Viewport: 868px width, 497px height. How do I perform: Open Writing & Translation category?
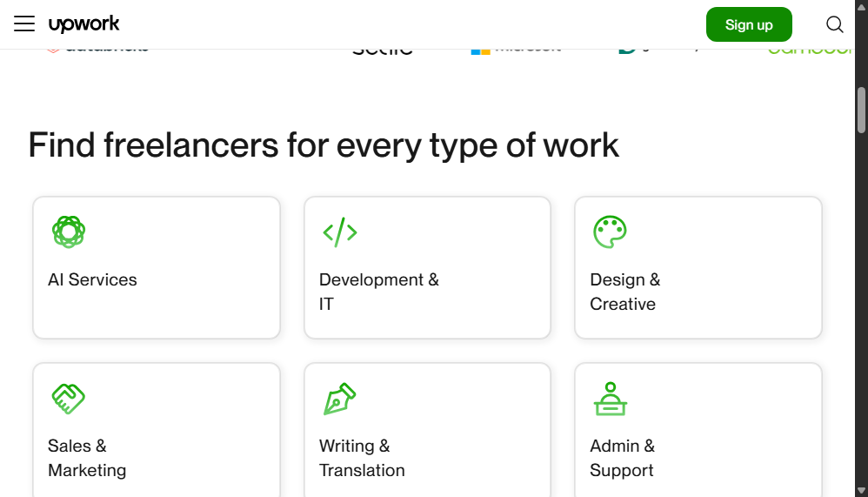[x=427, y=430]
